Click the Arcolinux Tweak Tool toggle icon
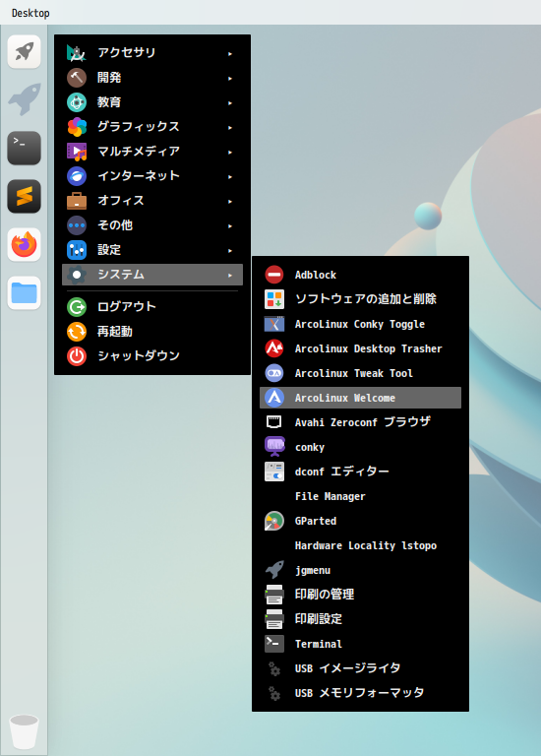Viewport: 541px width, 756px height. pos(274,373)
